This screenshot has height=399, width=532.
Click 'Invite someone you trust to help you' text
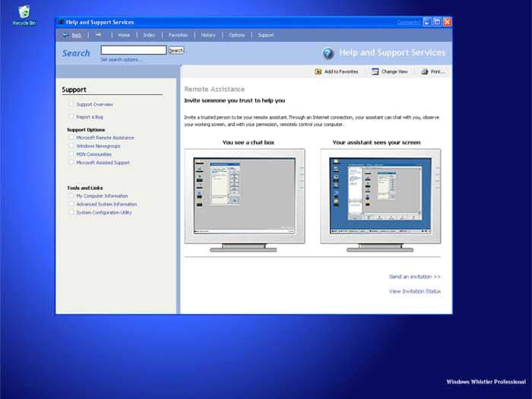[235, 100]
